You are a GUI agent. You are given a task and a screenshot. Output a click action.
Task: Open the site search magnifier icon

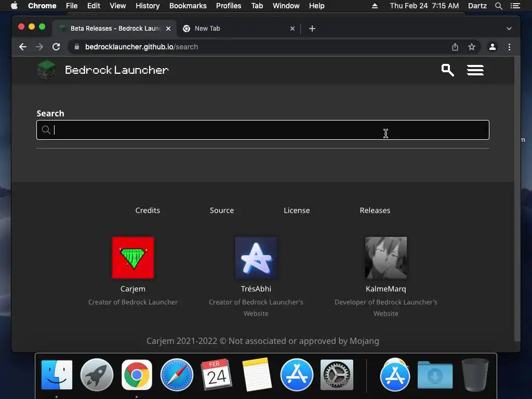coord(447,70)
